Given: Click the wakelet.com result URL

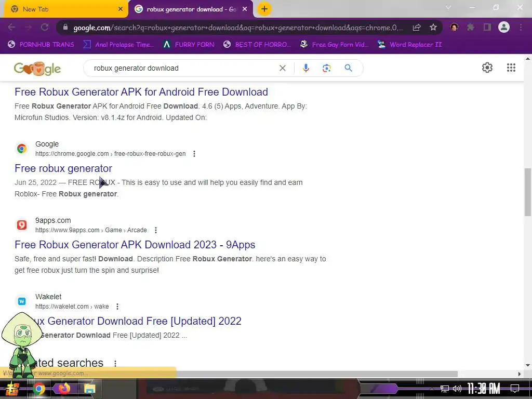Looking at the screenshot, I should [72, 307].
